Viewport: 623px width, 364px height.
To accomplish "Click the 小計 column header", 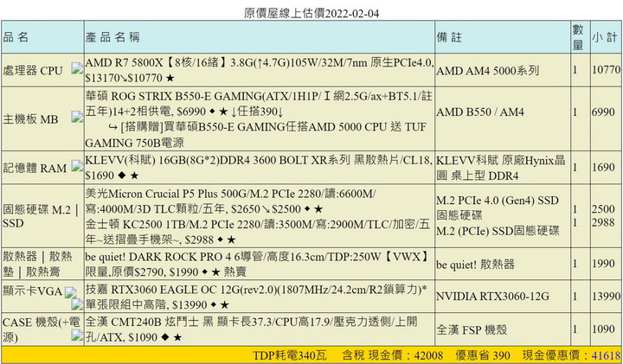I will (605, 37).
